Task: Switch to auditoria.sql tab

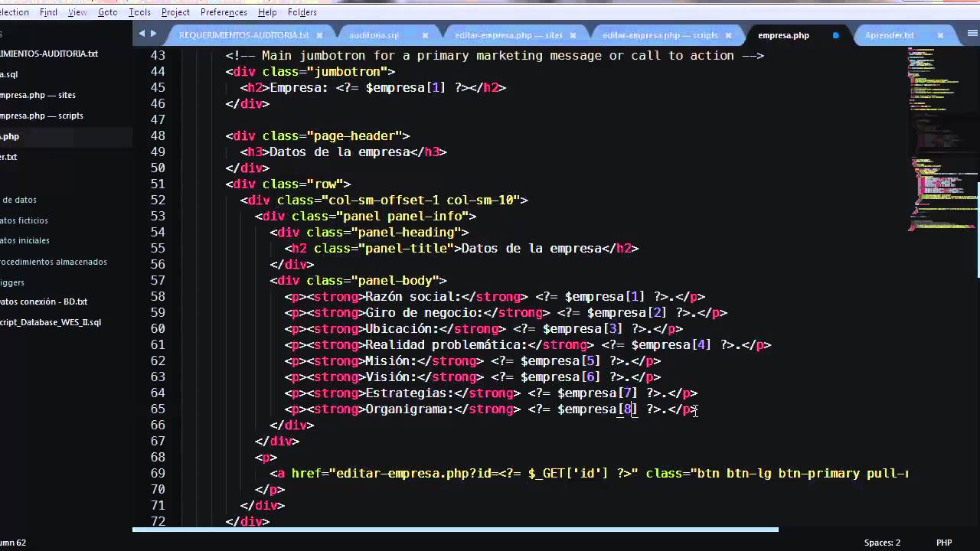Action: point(374,35)
